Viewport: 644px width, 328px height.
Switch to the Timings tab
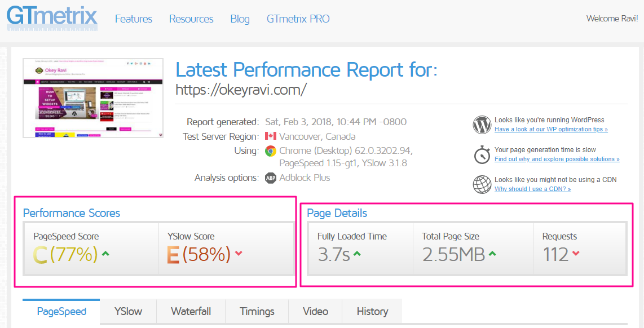click(257, 312)
